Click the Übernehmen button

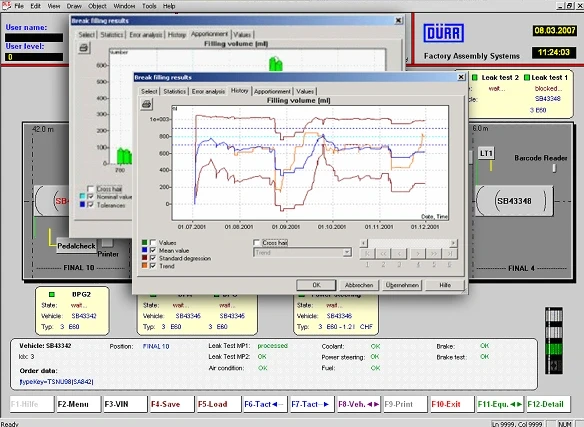coord(402,285)
